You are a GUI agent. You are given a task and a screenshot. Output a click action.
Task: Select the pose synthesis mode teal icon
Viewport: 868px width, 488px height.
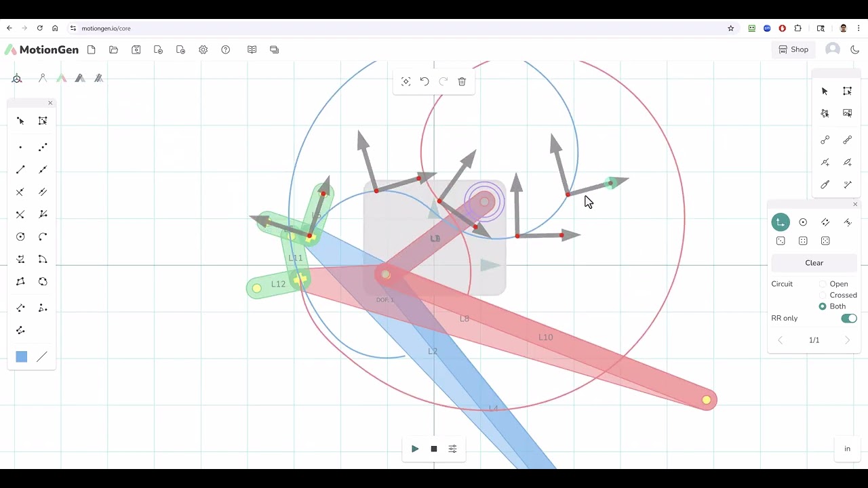(x=781, y=222)
